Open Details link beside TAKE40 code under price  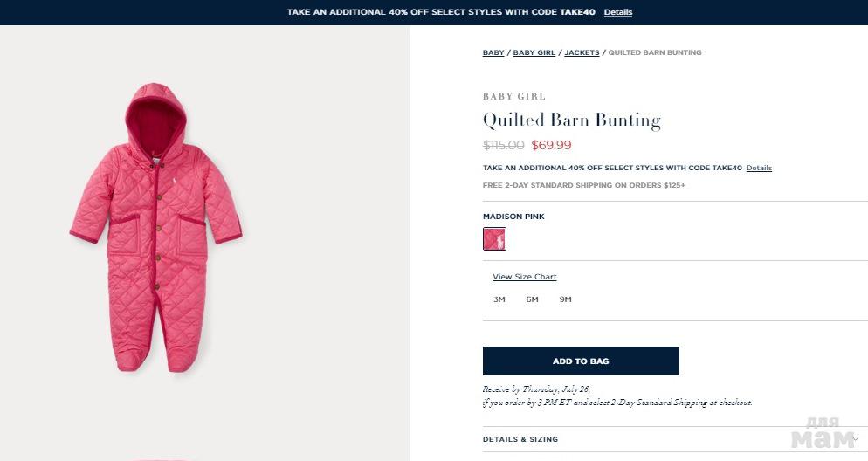coord(759,168)
